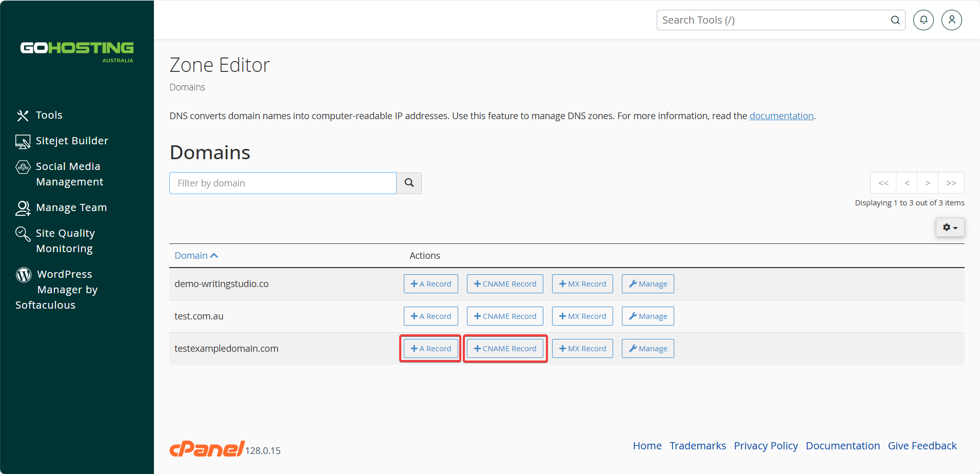
Task: Click the Filter by domain input field
Action: click(283, 183)
